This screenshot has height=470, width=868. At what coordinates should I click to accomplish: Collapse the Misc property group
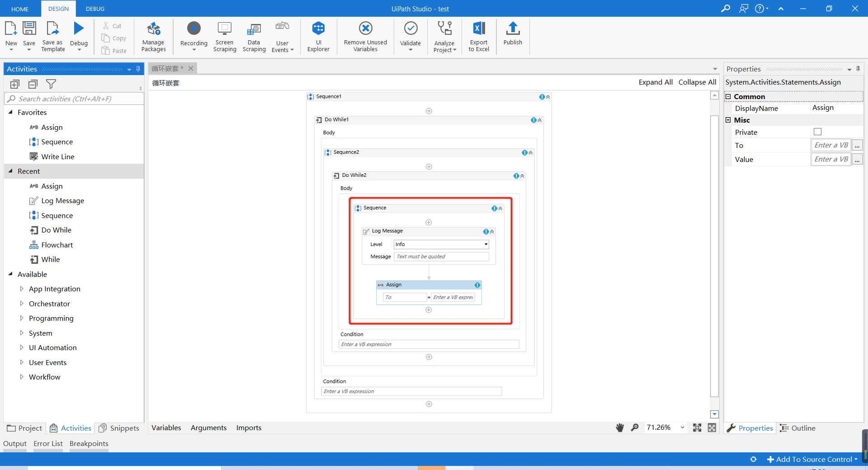pos(728,120)
